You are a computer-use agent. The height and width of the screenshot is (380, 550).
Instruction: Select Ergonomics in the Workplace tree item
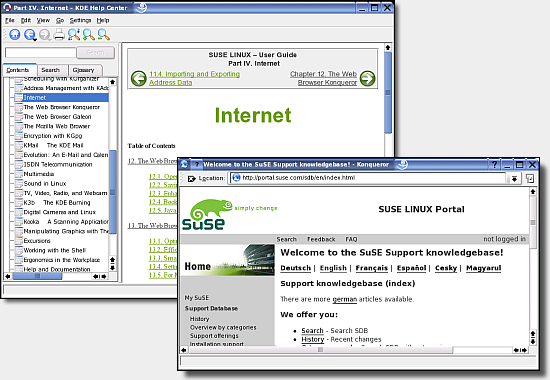coord(62,260)
